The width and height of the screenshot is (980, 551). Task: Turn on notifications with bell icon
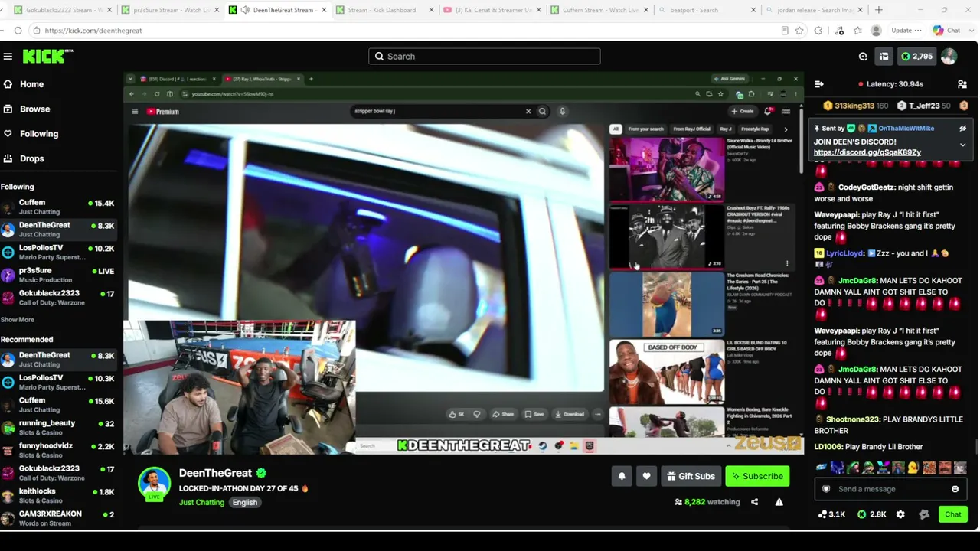pos(622,476)
